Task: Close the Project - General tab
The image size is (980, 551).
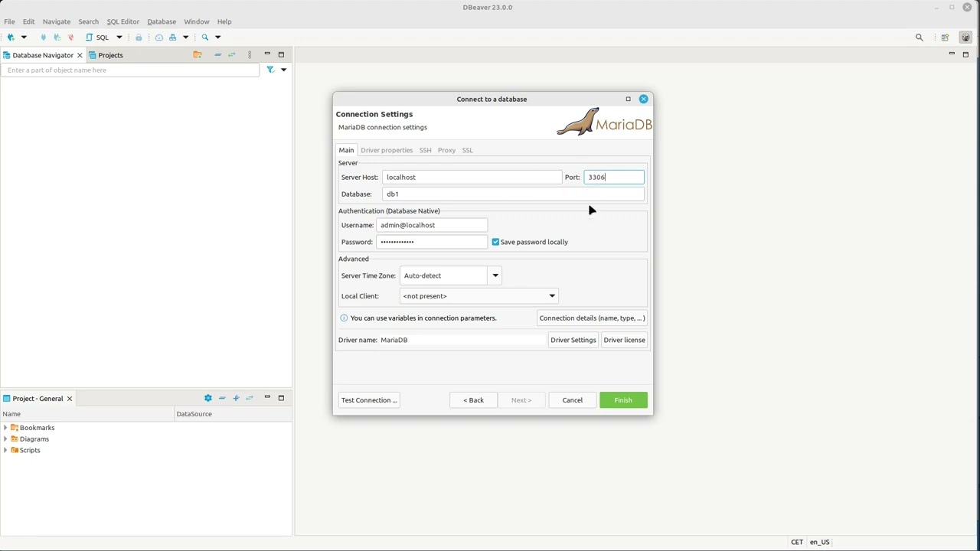Action: tap(69, 399)
